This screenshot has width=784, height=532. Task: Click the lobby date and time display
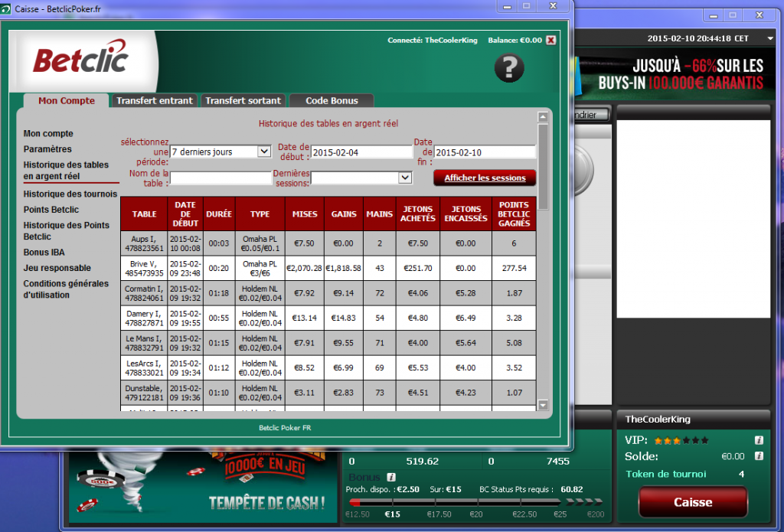pos(698,38)
